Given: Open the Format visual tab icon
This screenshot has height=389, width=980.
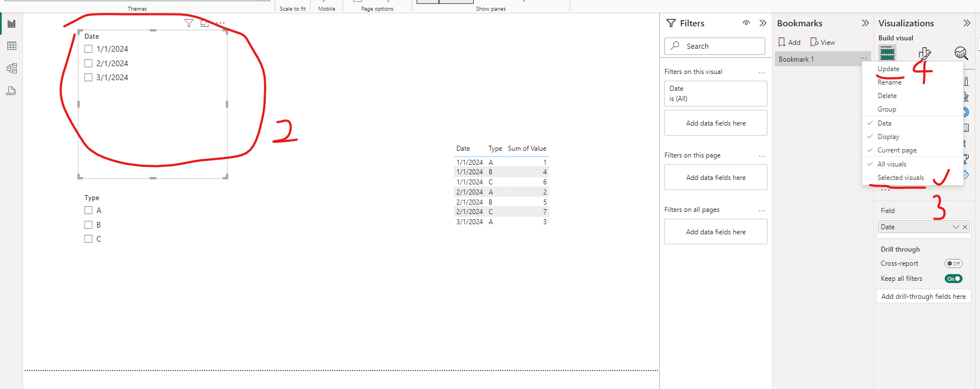Looking at the screenshot, I should click(x=924, y=53).
